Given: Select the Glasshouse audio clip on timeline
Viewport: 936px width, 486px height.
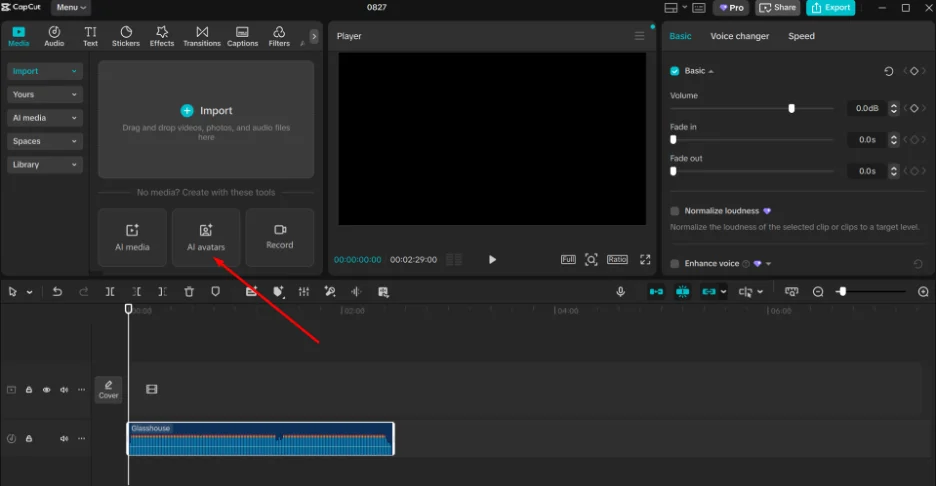Looking at the screenshot, I should tap(260, 443).
